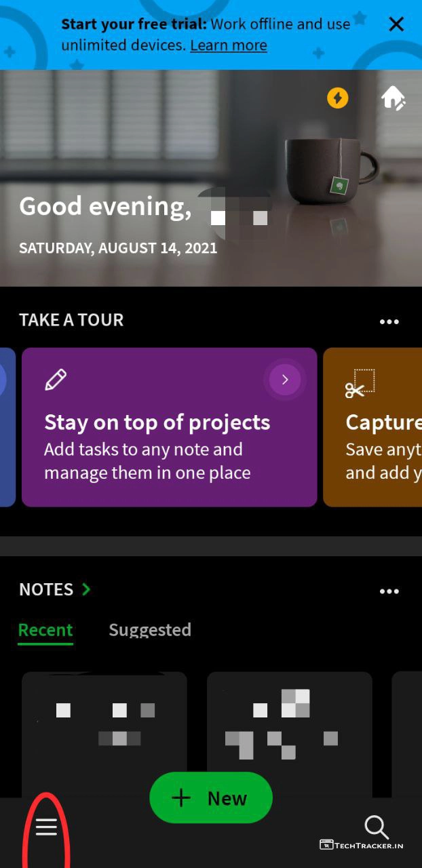Switch to the Recent tab
The image size is (422, 868).
point(45,630)
